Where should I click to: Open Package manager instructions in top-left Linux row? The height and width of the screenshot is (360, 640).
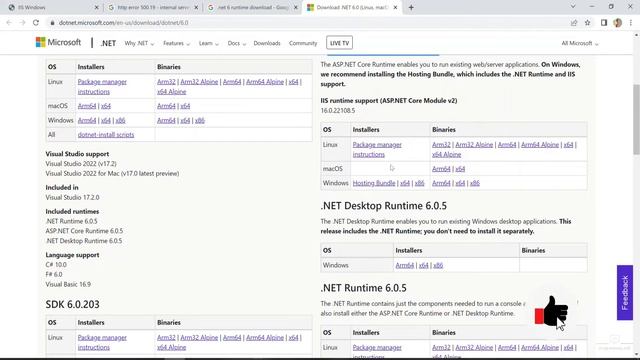point(102,87)
